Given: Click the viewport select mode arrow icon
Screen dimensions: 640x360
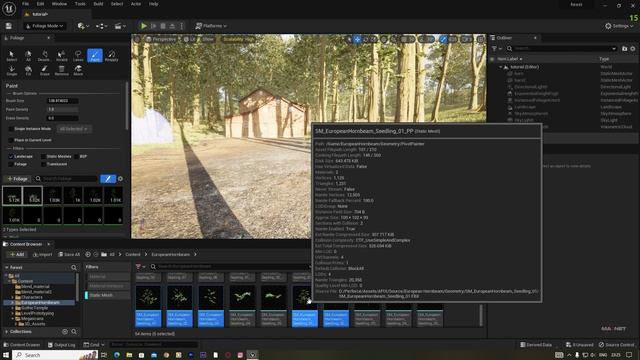Looking at the screenshot, I should pos(349,39).
